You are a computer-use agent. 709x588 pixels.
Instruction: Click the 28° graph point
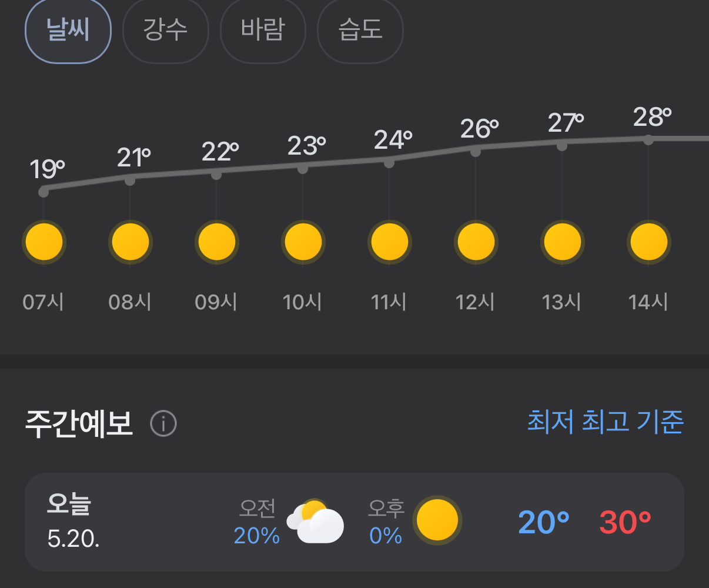(x=648, y=140)
